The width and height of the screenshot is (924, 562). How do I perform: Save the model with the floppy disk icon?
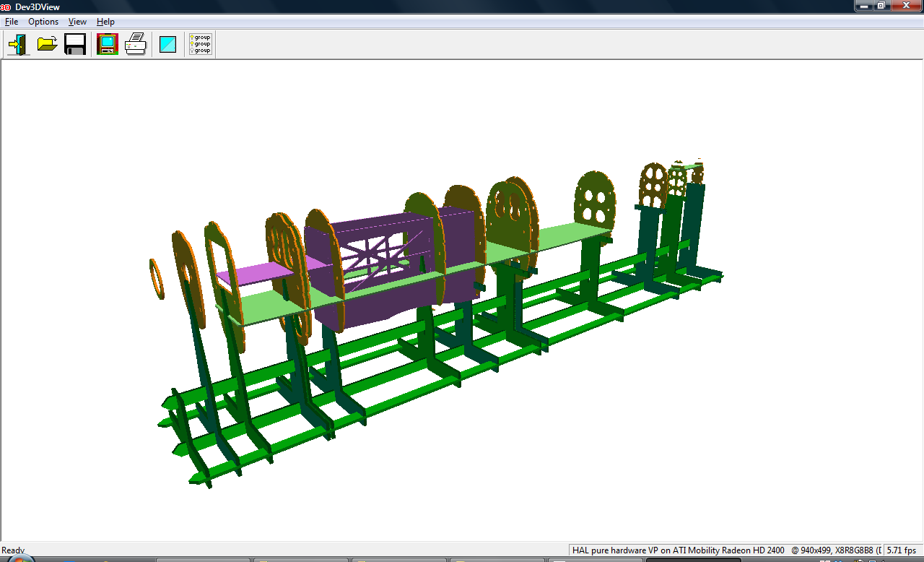pos(75,44)
